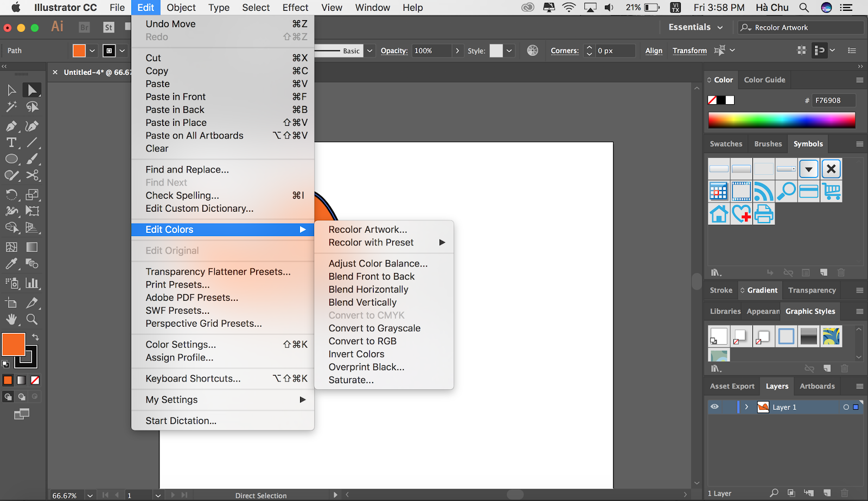The image size is (868, 501).
Task: Click None swatch in Color panel
Action: 712,100
